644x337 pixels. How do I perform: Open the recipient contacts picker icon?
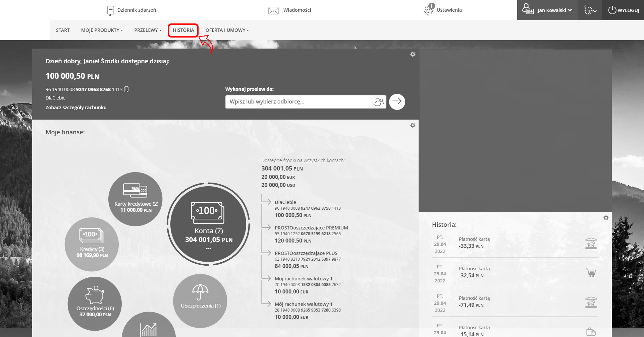(x=379, y=102)
